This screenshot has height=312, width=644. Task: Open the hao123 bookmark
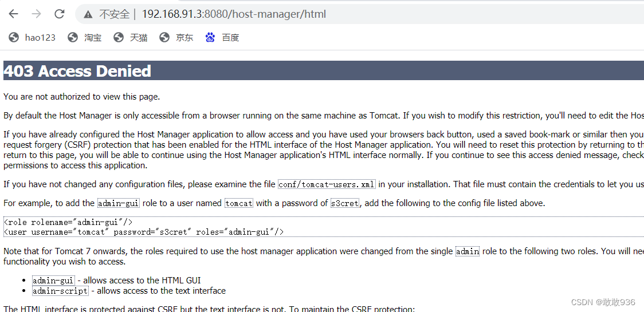click(x=40, y=37)
